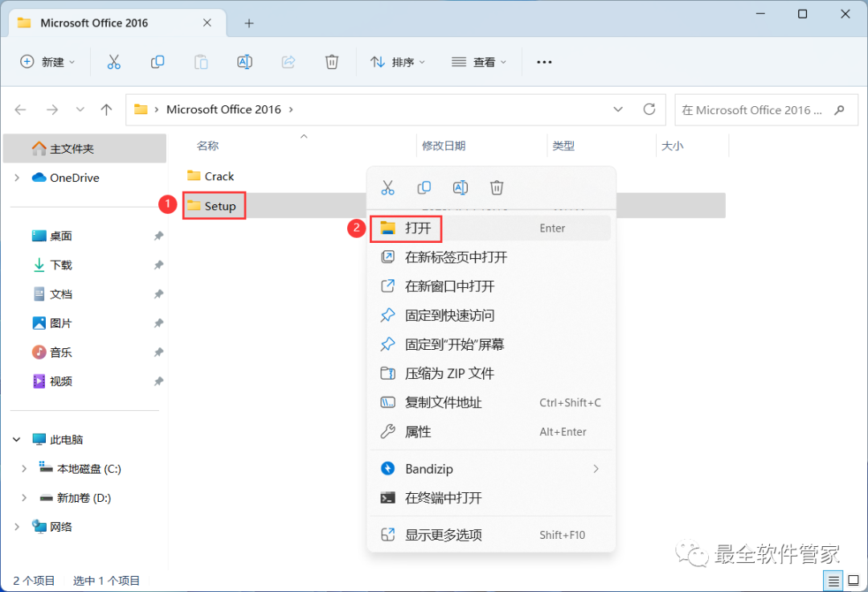The height and width of the screenshot is (592, 868).
Task: Add a new tab with the plus button
Action: click(249, 23)
